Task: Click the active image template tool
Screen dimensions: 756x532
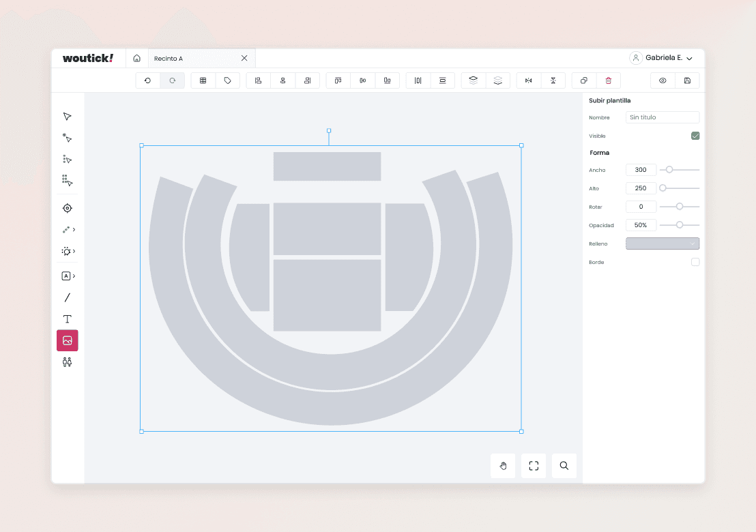Action: click(x=68, y=341)
